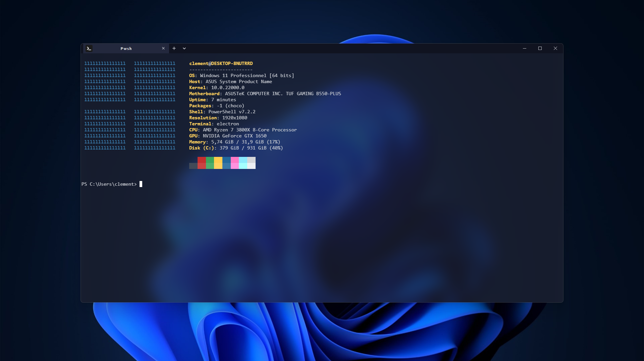
Task: Click the Shell: PowerShell v7.2.2 line
Action: point(222,112)
